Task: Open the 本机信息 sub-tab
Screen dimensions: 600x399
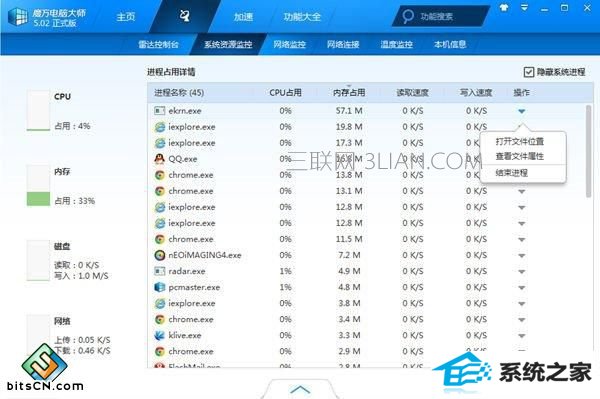Action: pos(450,44)
